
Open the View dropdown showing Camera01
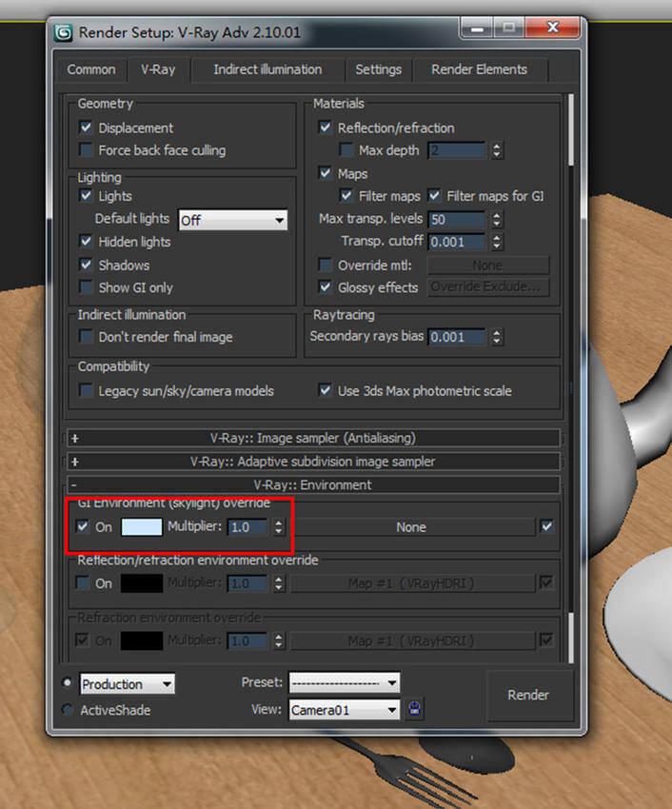point(345,710)
